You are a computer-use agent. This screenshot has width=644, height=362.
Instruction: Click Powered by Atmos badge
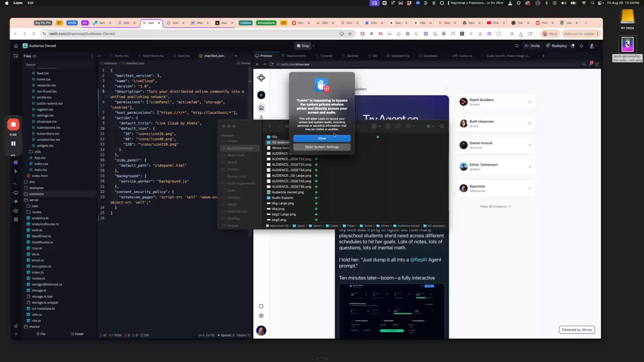pos(577,330)
